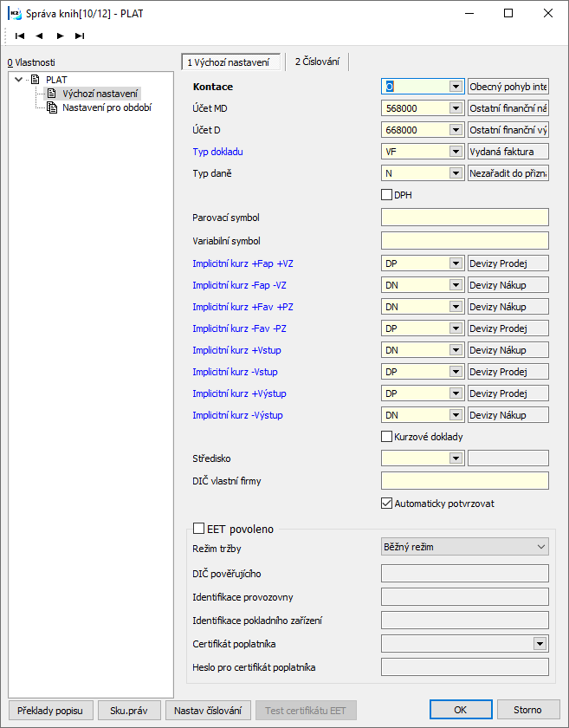
Task: Open the Typ daně dropdown arrow
Action: pyautogui.click(x=456, y=173)
